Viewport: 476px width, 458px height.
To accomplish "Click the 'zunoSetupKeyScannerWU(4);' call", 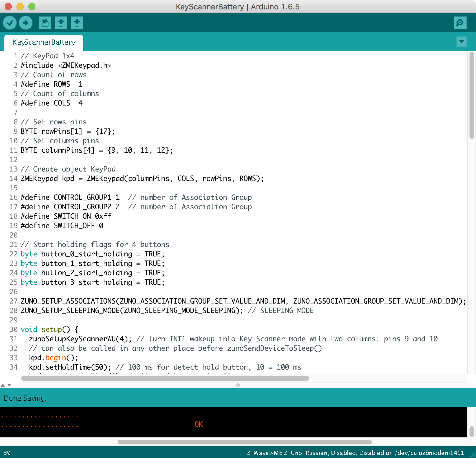I will (x=80, y=339).
